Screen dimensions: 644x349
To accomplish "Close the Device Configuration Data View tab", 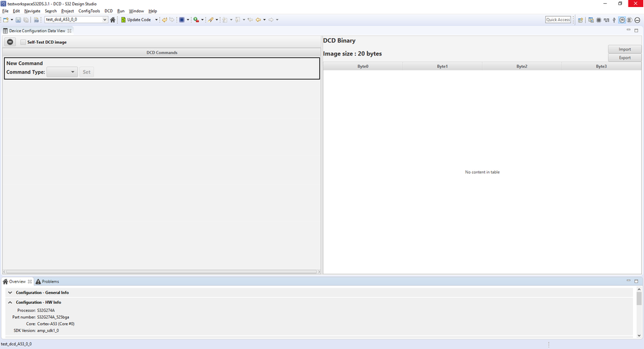I will pos(70,31).
